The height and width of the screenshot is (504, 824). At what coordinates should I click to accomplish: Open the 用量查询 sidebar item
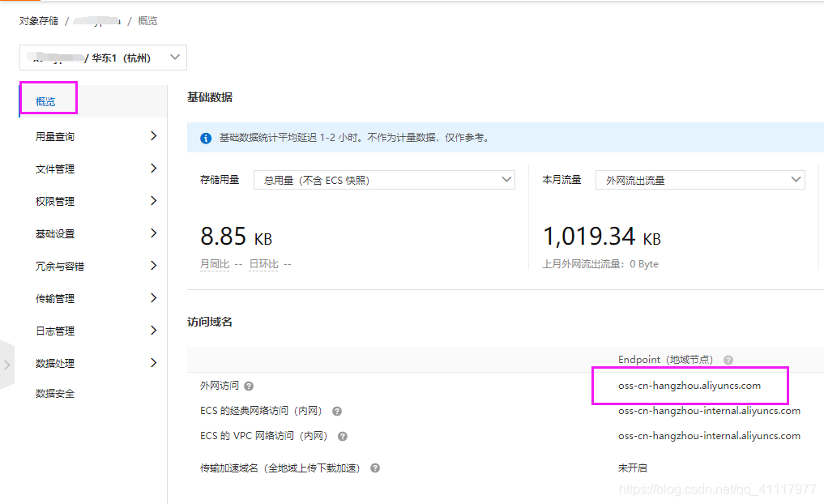[x=54, y=137]
